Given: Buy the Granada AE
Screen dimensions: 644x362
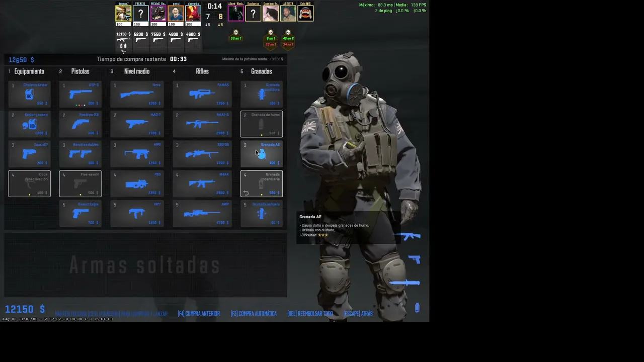Looking at the screenshot, I should coord(262,154).
